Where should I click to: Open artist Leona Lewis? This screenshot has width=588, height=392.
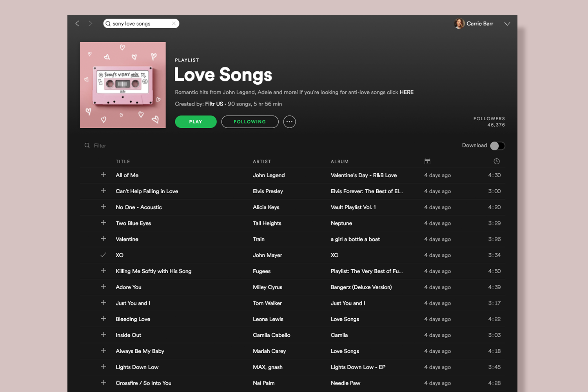[x=268, y=319]
